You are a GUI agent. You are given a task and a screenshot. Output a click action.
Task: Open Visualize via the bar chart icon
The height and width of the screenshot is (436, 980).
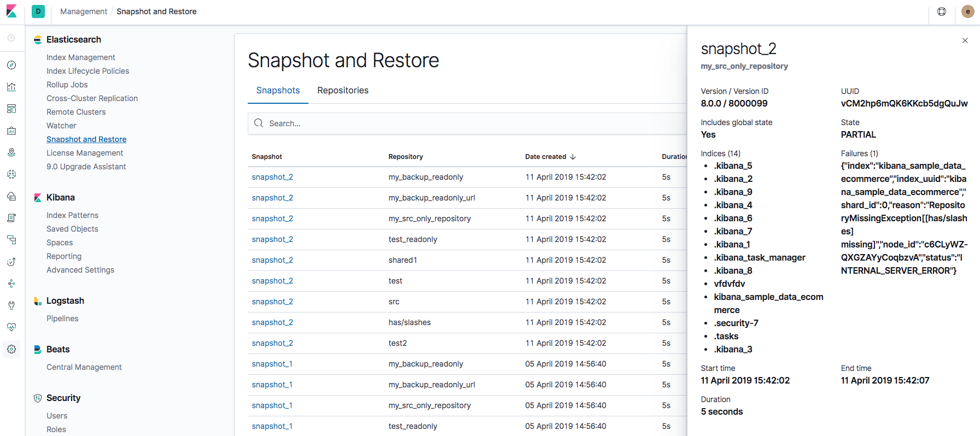point(11,87)
